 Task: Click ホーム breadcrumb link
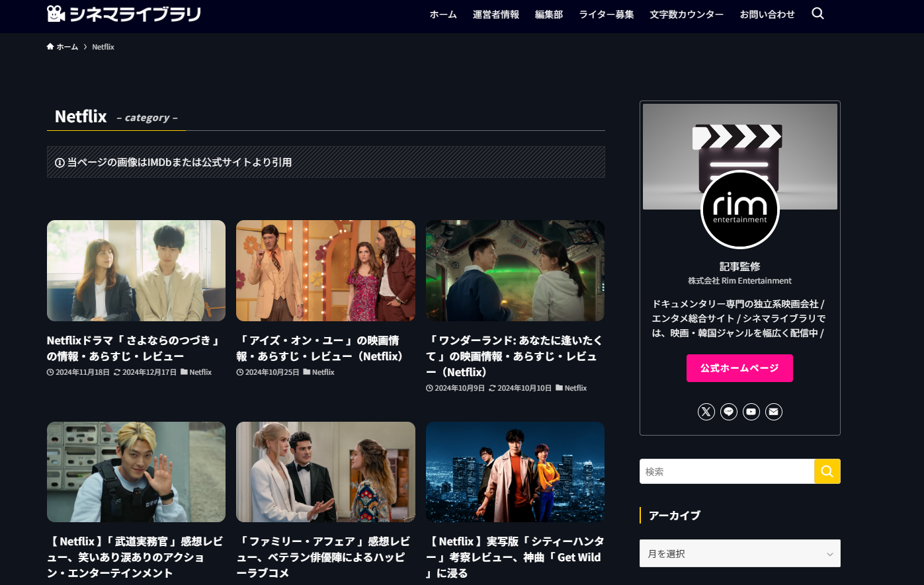[x=67, y=47]
